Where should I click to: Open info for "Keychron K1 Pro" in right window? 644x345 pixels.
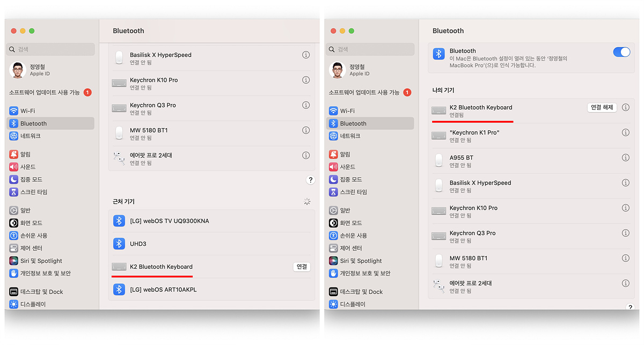[625, 133]
